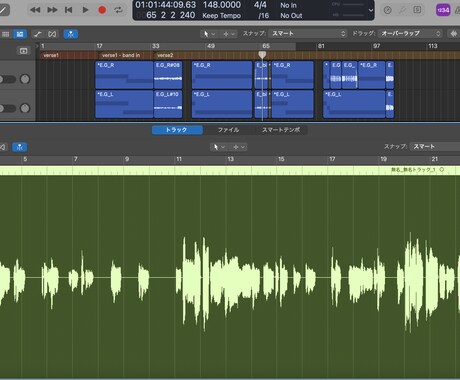This screenshot has height=380, width=460.
Task: Select the *E.G_R region starting at bar 17
Action: [x=124, y=75]
